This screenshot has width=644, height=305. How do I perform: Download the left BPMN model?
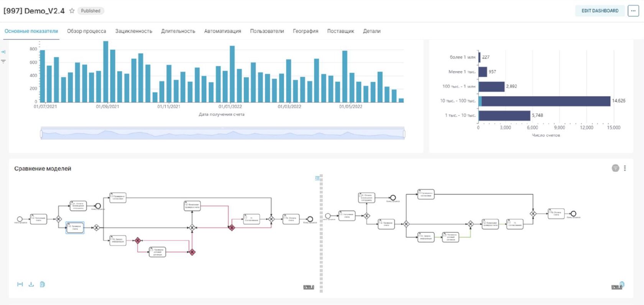pyautogui.click(x=31, y=284)
